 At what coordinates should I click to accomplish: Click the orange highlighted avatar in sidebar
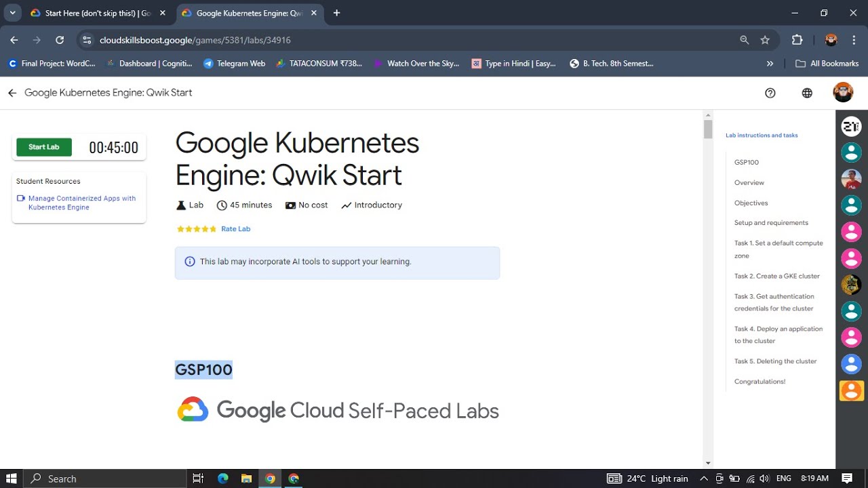pyautogui.click(x=852, y=390)
